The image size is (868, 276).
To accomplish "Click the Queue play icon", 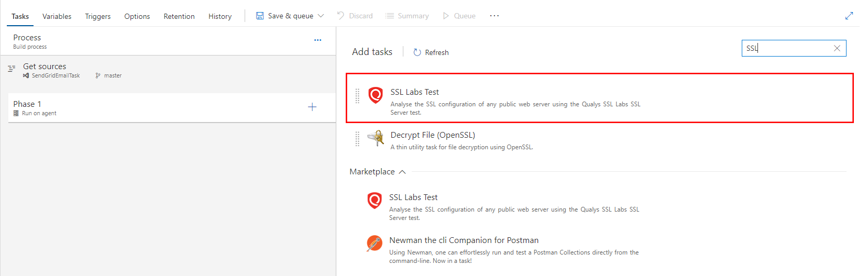I will click(446, 16).
